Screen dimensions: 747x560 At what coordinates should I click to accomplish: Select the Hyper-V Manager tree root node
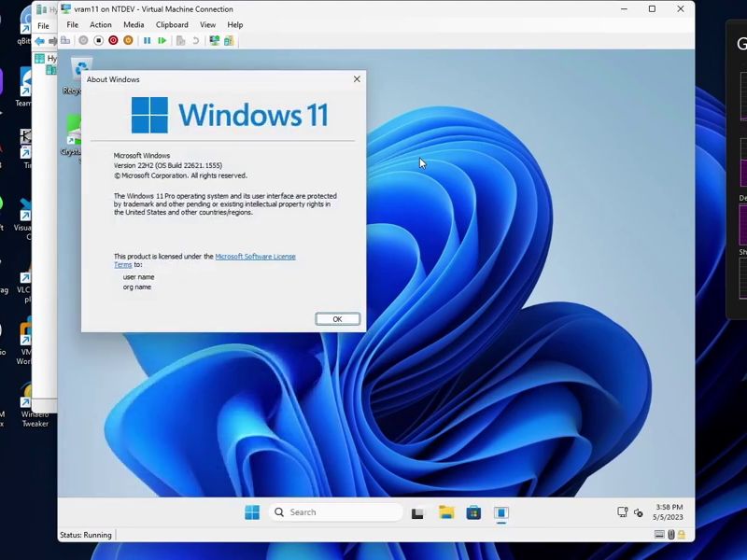46,59
